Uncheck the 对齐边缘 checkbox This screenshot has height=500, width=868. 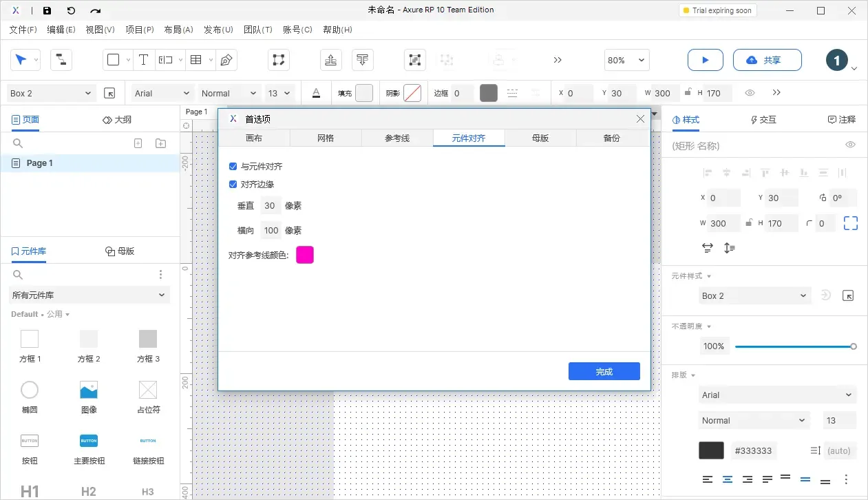233,185
